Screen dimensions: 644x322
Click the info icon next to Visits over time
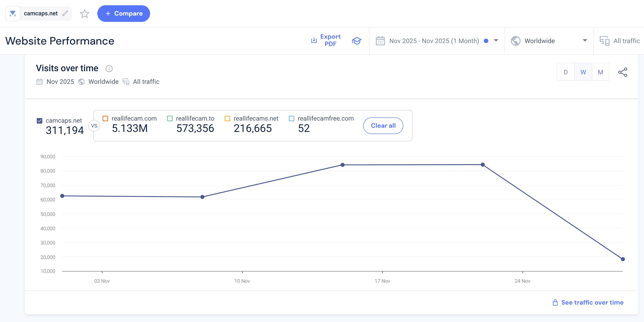click(109, 68)
